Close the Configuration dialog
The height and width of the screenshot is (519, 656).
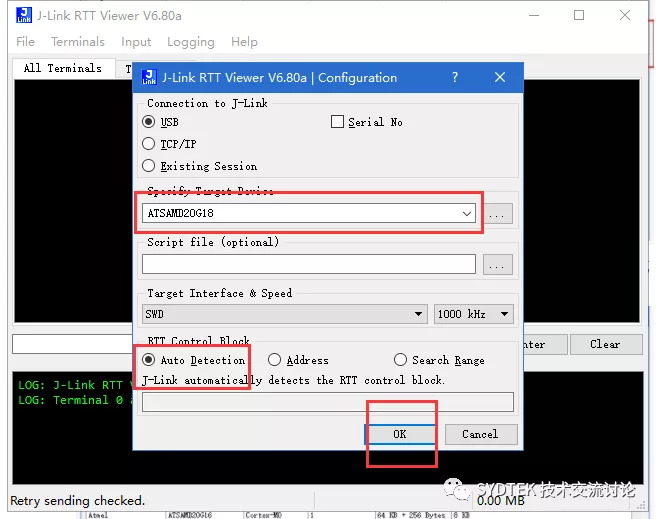[500, 77]
